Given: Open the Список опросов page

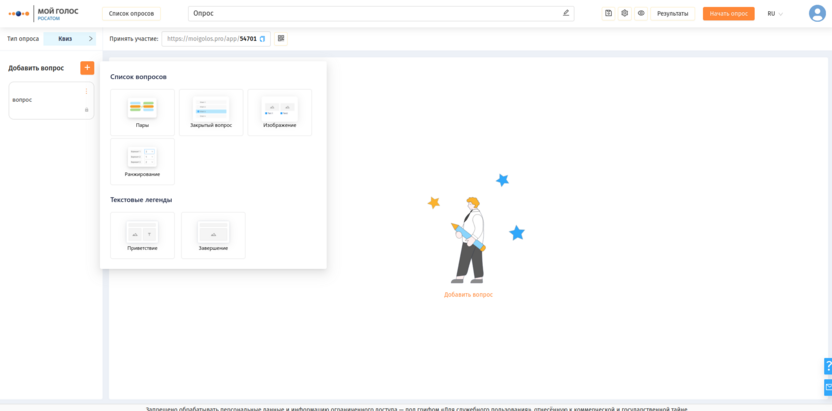Looking at the screenshot, I should 131,13.
